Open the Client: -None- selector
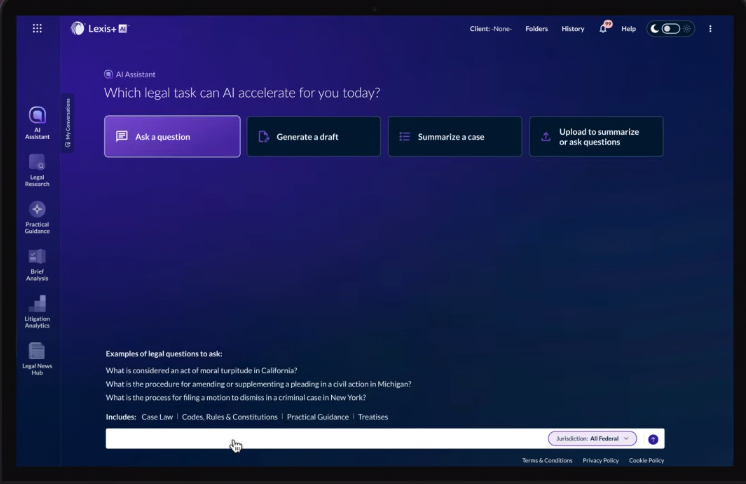Screen dimensions: 746x484 pyautogui.click(x=491, y=29)
